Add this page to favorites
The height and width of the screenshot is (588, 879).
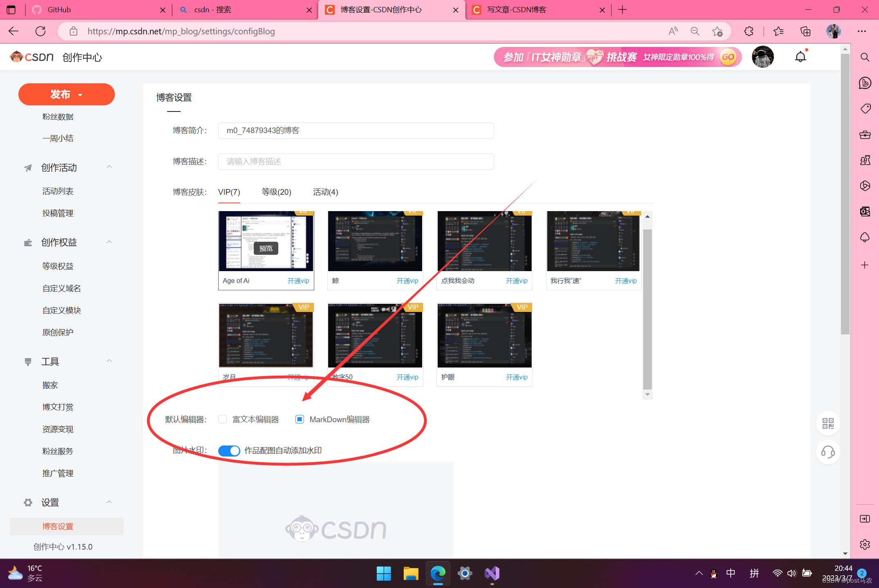point(717,31)
